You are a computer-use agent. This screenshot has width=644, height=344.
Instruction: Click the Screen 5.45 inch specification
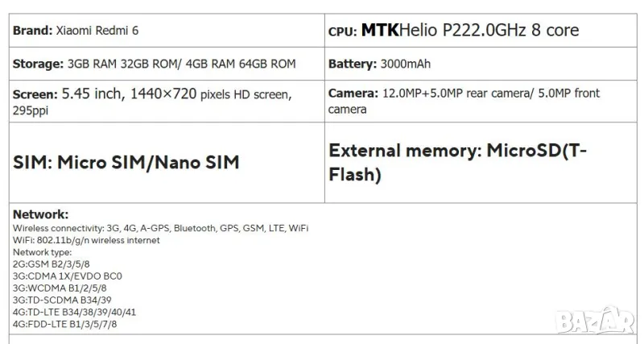point(152,95)
